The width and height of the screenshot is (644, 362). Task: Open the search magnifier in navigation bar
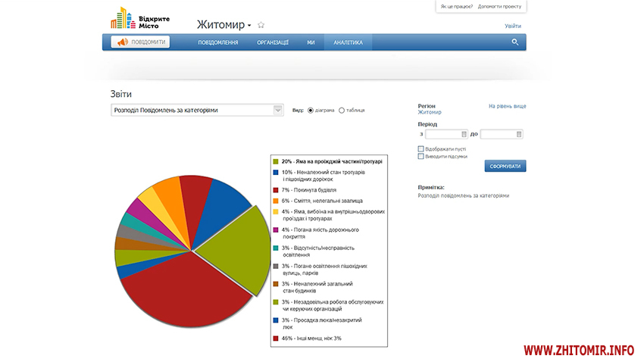[x=515, y=42]
